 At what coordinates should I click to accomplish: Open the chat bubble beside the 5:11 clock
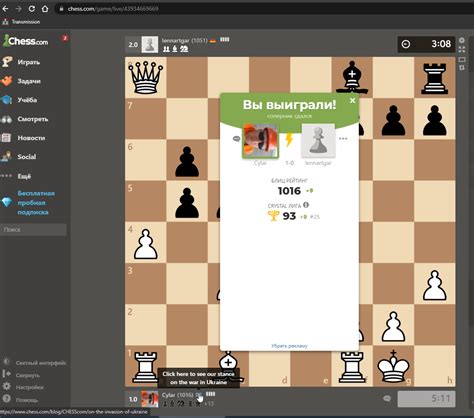tap(387, 398)
